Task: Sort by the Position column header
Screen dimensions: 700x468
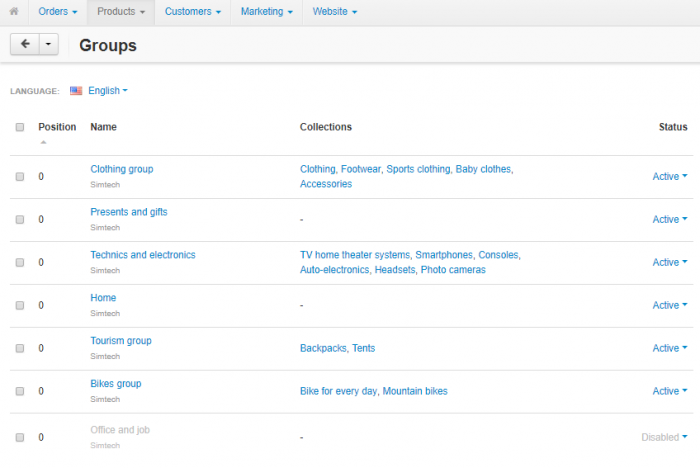Action: point(57,127)
